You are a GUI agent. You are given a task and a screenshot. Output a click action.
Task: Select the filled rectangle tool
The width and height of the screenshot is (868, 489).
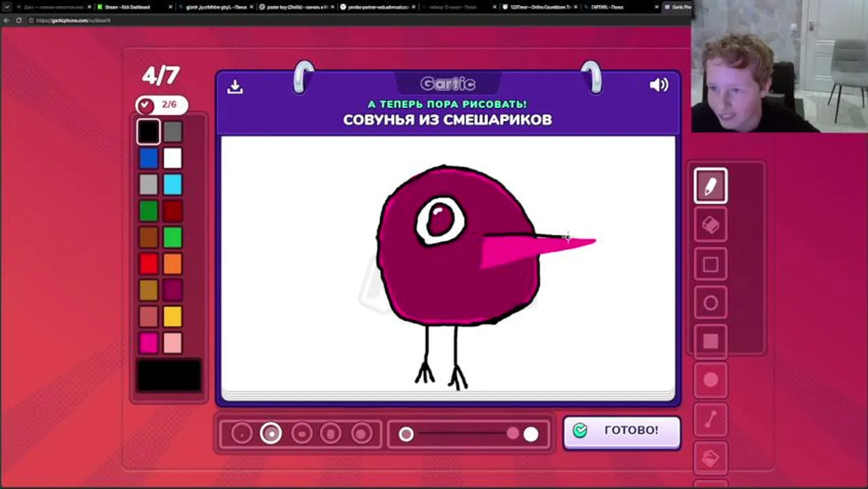[x=710, y=342]
